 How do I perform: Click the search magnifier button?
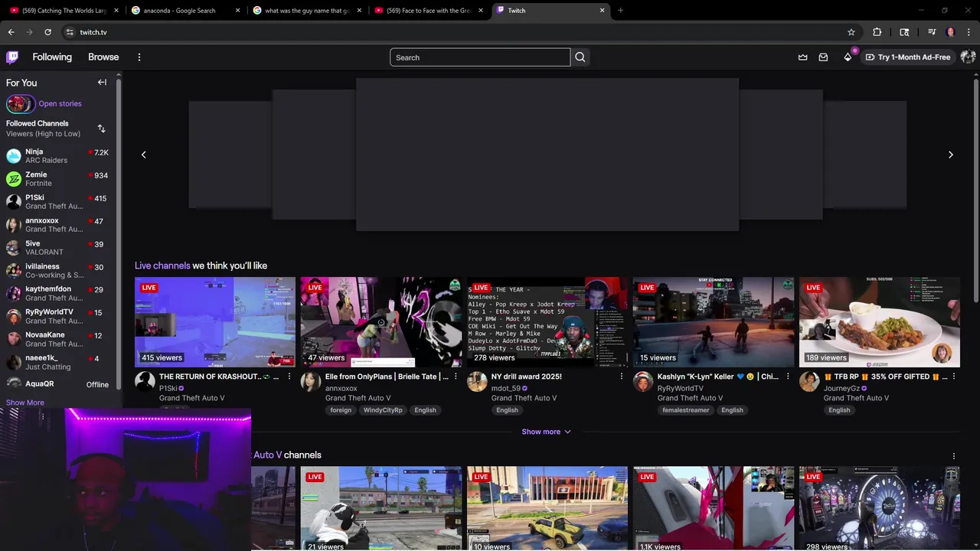coord(580,57)
